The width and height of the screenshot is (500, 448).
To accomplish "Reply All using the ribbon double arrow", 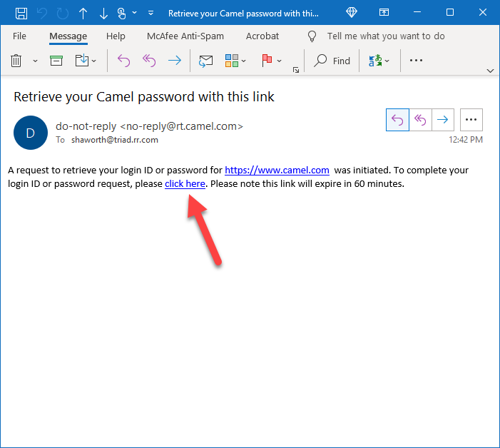I will tap(149, 61).
